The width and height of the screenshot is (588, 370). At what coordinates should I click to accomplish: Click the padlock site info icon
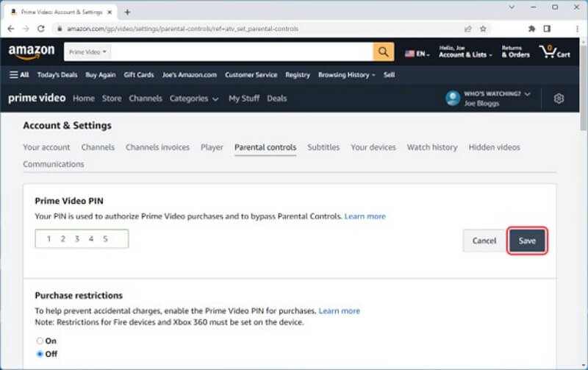60,29
